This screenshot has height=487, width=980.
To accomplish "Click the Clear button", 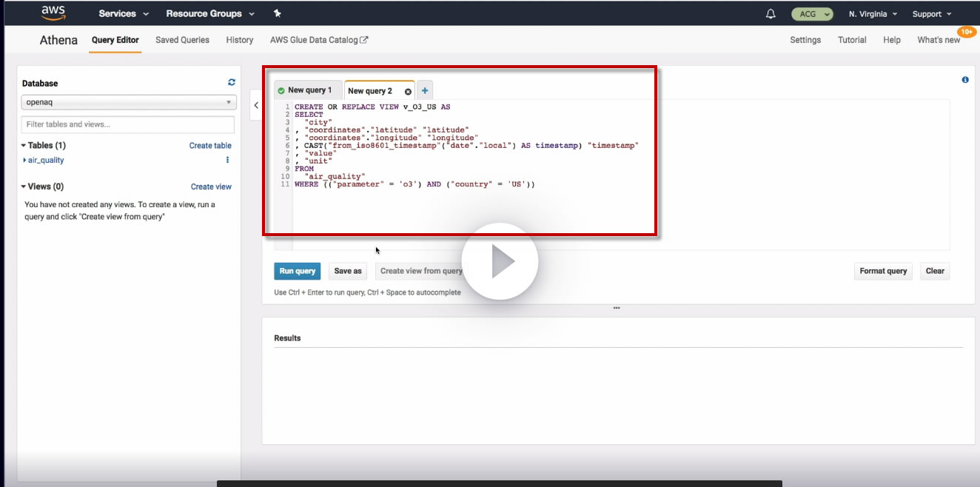I will point(935,271).
